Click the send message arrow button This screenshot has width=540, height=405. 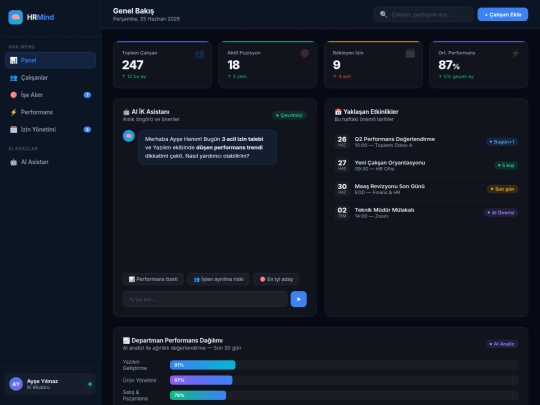point(299,299)
